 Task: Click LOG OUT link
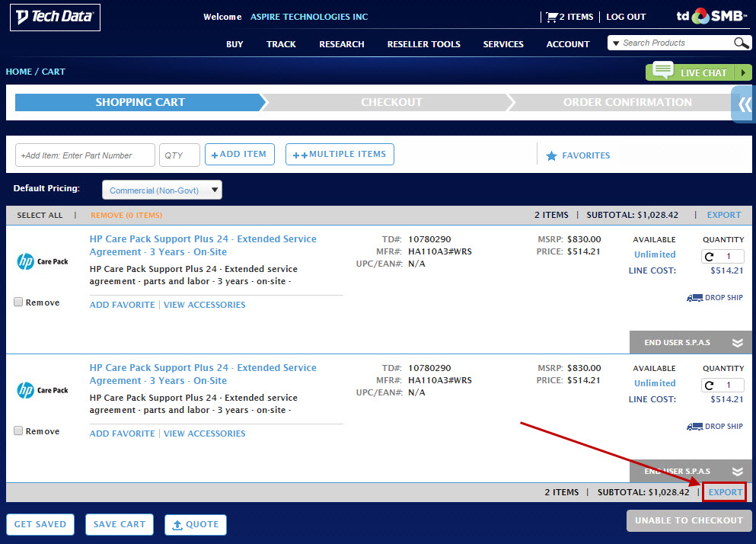626,17
